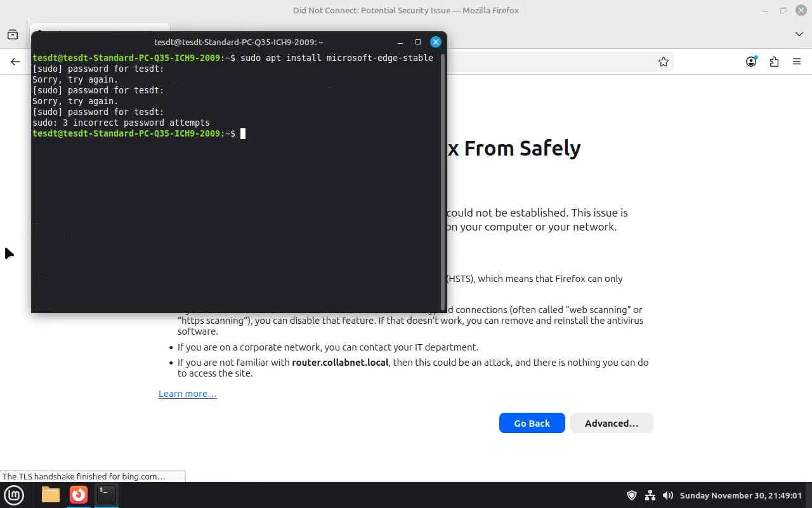Screen dimensions: 812x508
Task: Maximize the Firefox window
Action: point(783,10)
